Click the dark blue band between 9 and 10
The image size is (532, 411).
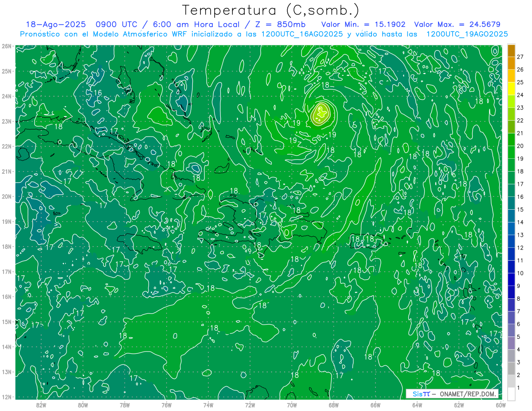511,279
